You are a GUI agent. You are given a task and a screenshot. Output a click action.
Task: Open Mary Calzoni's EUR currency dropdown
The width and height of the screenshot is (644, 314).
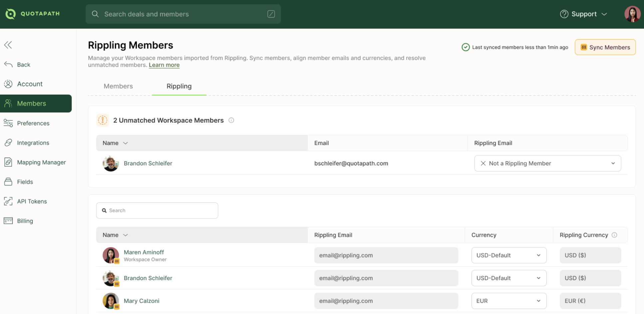[x=508, y=301]
